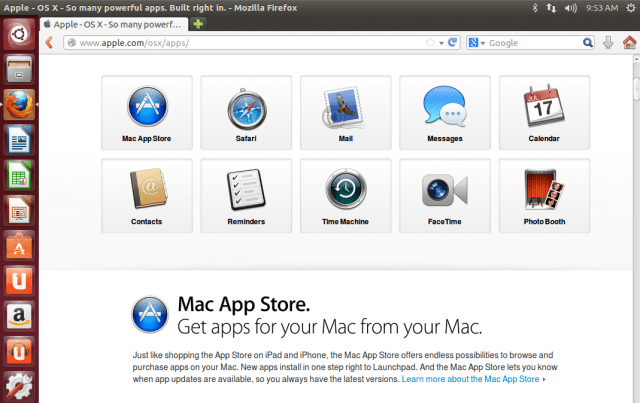Click the large Mac App Store icon beside heading
The height and width of the screenshot is (403, 640).
pos(150,314)
